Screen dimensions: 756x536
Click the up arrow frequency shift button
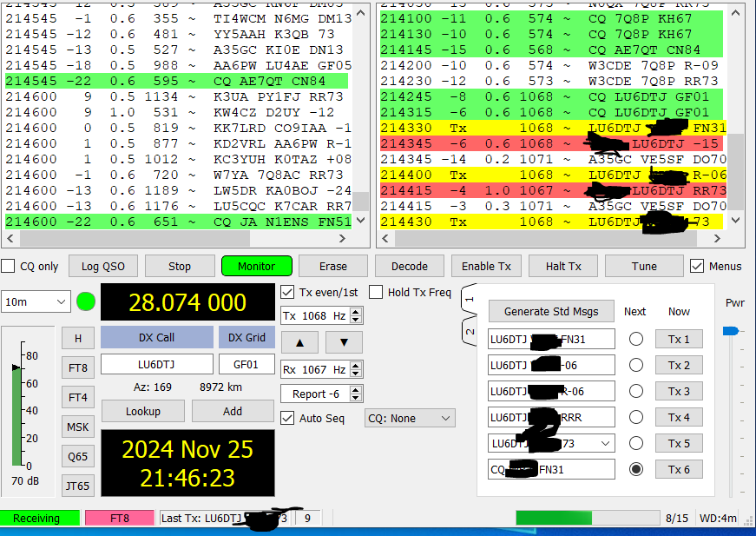pyautogui.click(x=300, y=342)
